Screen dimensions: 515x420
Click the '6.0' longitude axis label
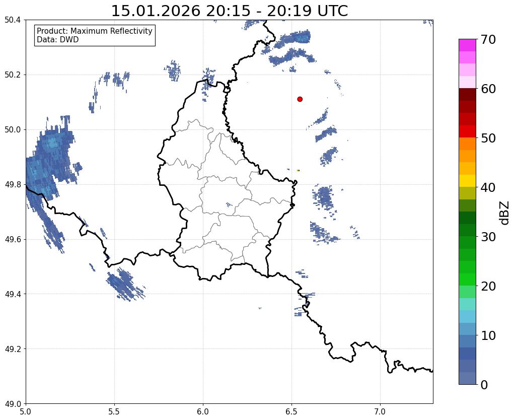203,412
